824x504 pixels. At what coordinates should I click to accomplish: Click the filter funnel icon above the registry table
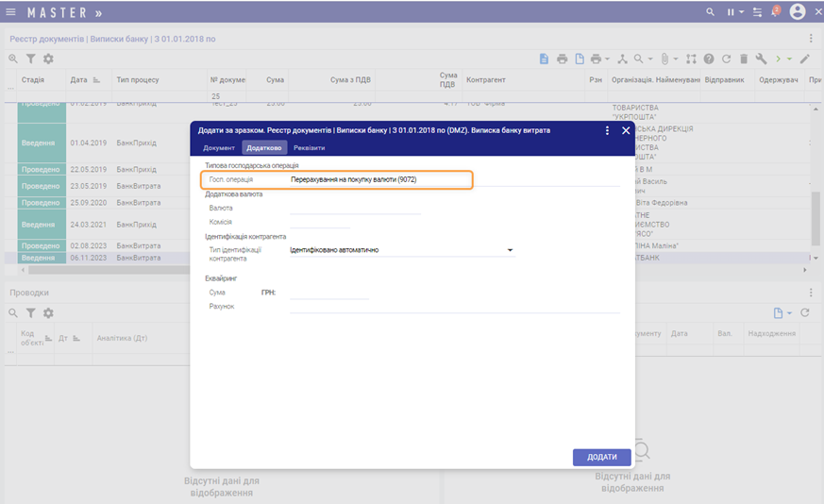pos(30,59)
